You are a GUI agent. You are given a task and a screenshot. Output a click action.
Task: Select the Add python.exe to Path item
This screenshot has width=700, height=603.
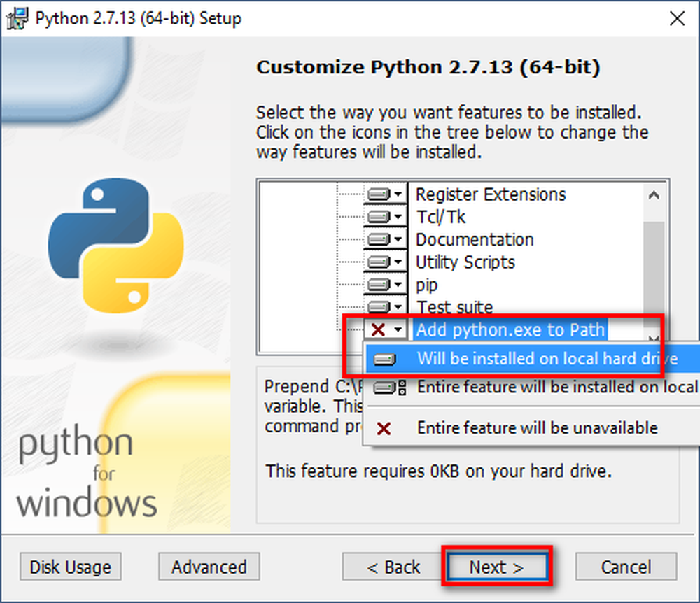coord(510,330)
